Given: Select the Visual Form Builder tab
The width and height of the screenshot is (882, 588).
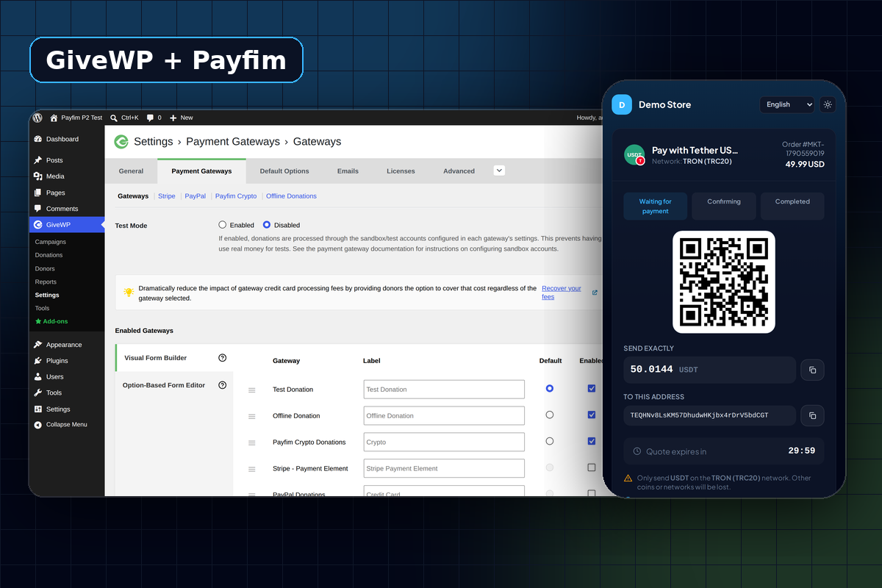Looking at the screenshot, I should 173,358.
